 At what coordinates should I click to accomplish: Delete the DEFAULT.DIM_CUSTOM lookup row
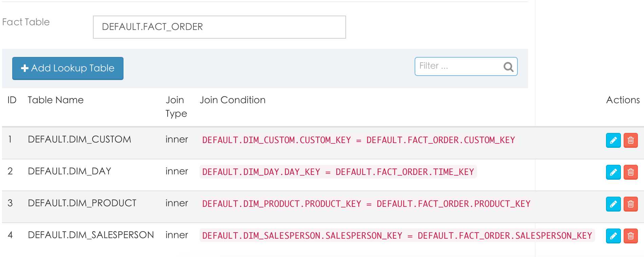(630, 140)
